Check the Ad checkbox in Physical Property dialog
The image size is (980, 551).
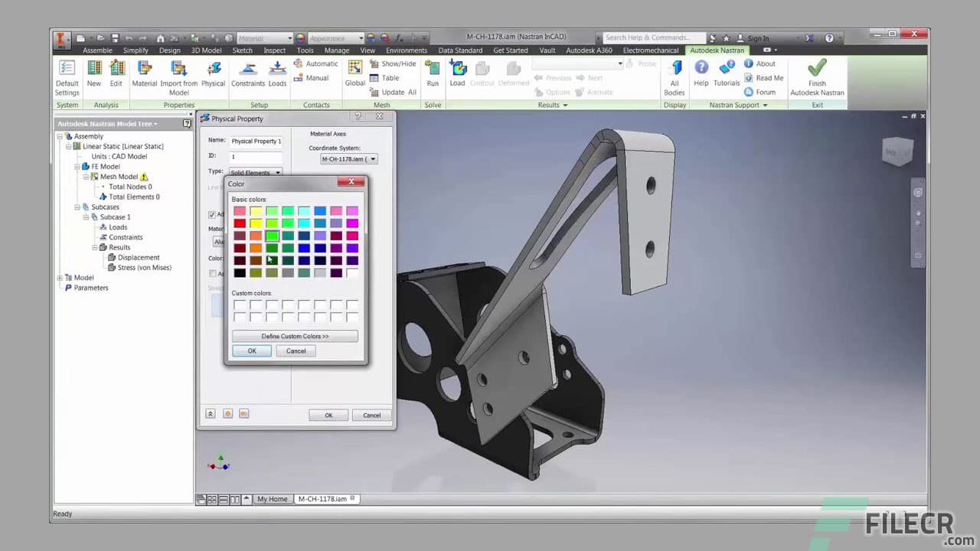[x=212, y=214]
